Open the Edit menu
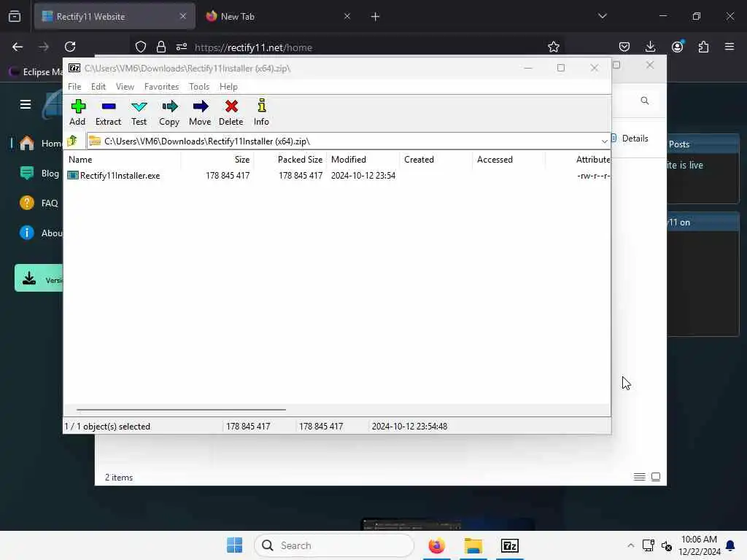Image resolution: width=747 pixels, height=560 pixels. [x=98, y=87]
